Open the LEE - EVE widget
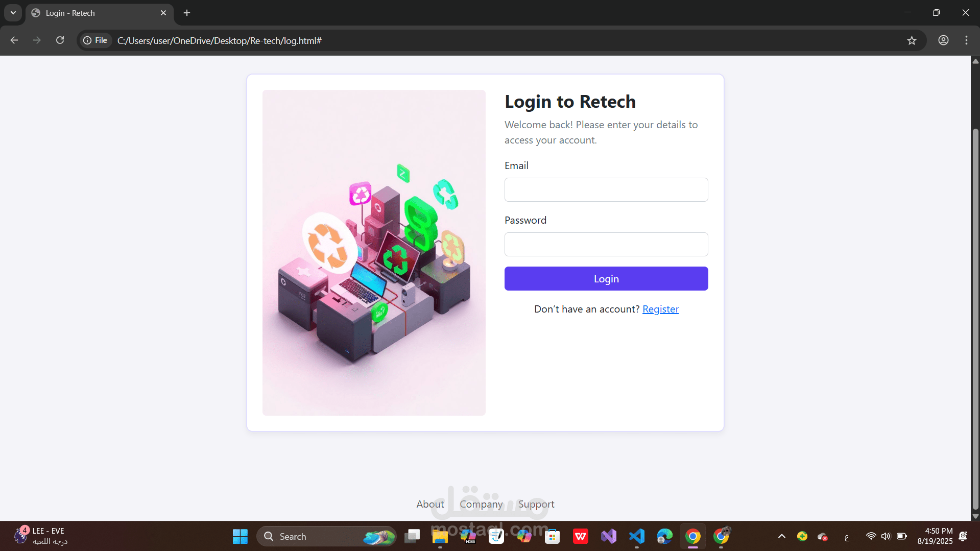This screenshot has width=980, height=551. click(x=41, y=536)
